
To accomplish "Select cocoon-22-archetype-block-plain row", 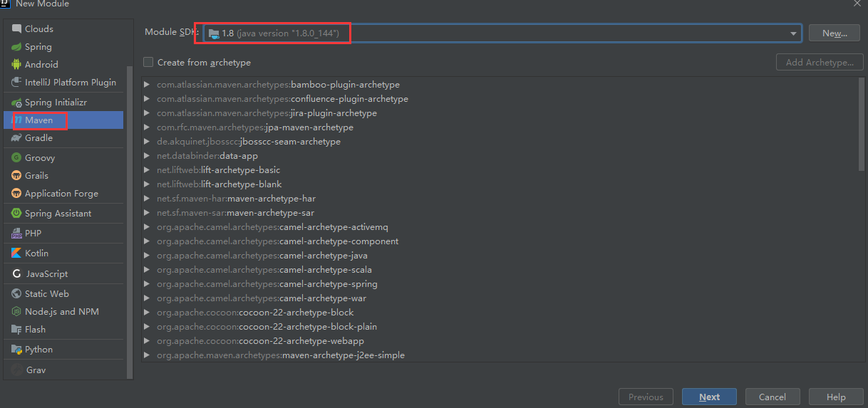I will 499,327.
